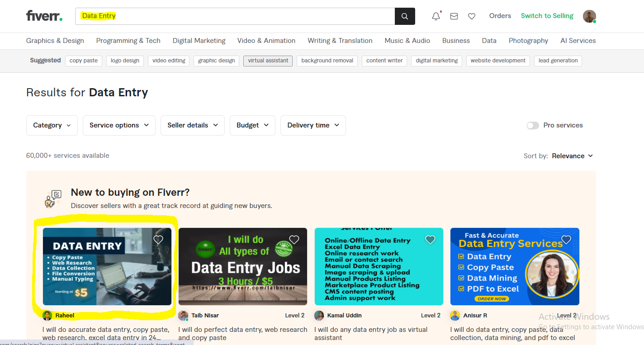Click seller name Taib Nisar
644x345 pixels.
205,316
